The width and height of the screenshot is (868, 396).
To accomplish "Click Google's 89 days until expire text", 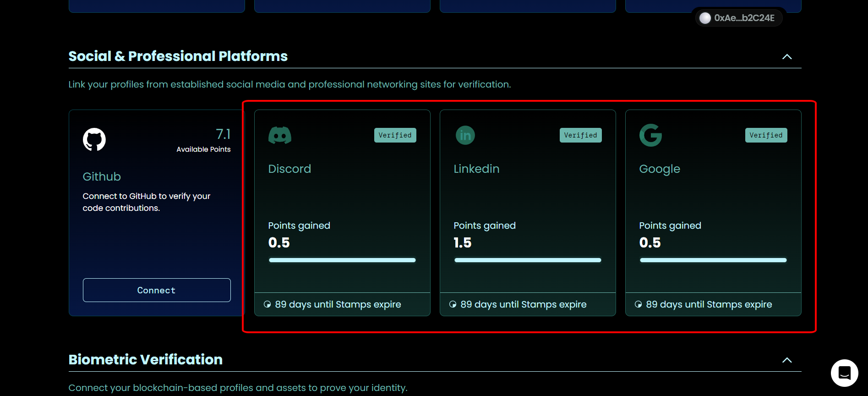I will [x=709, y=304].
